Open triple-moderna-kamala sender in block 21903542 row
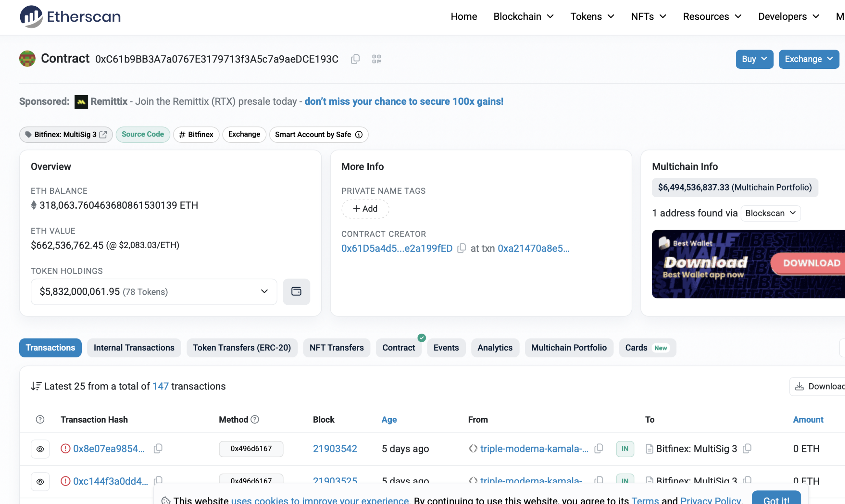The height and width of the screenshot is (504, 845). coord(534,448)
